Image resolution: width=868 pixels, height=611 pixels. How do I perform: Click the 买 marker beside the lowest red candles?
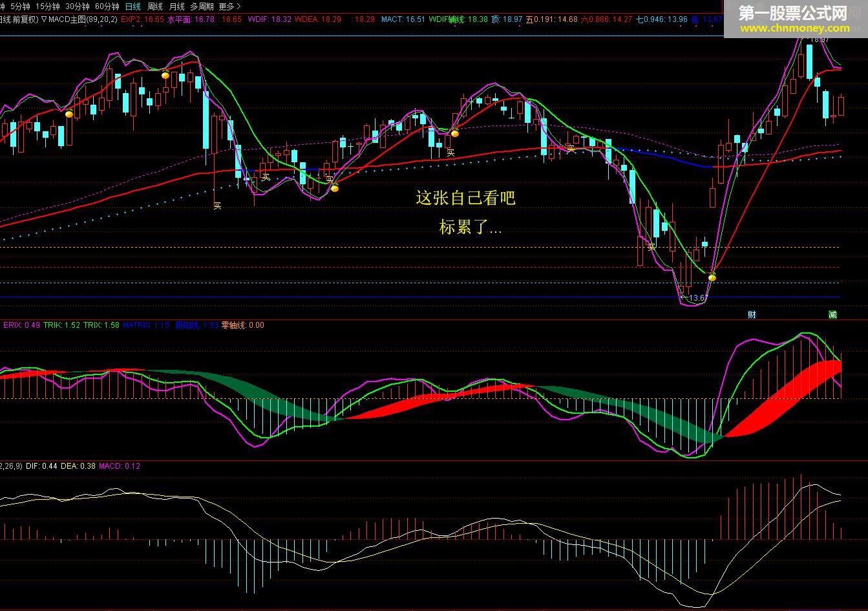tap(651, 247)
